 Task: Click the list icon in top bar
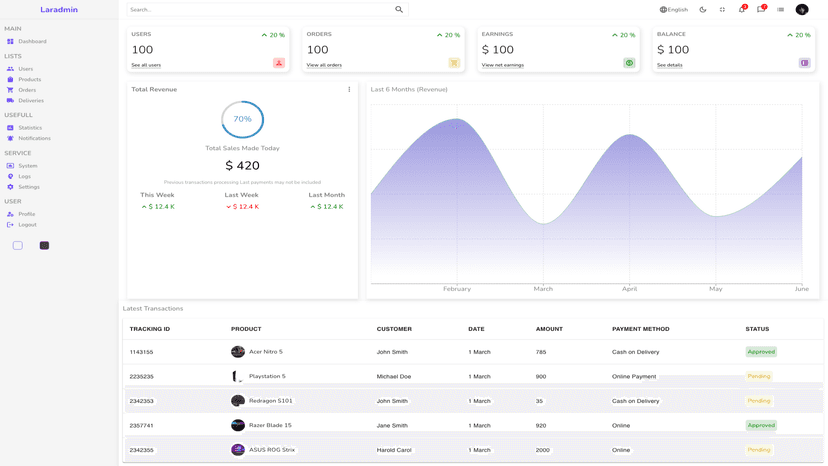(781, 10)
